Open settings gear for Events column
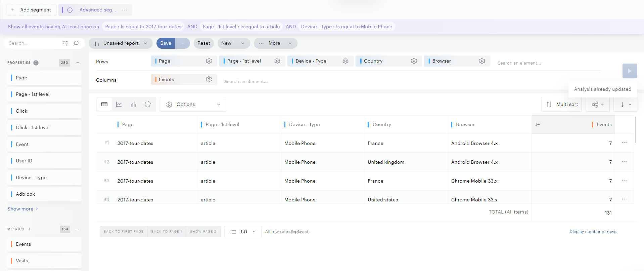The width and height of the screenshot is (644, 271). click(x=209, y=79)
